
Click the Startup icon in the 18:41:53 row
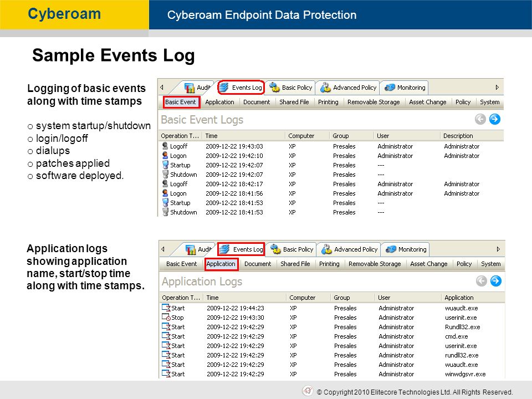tap(165, 203)
